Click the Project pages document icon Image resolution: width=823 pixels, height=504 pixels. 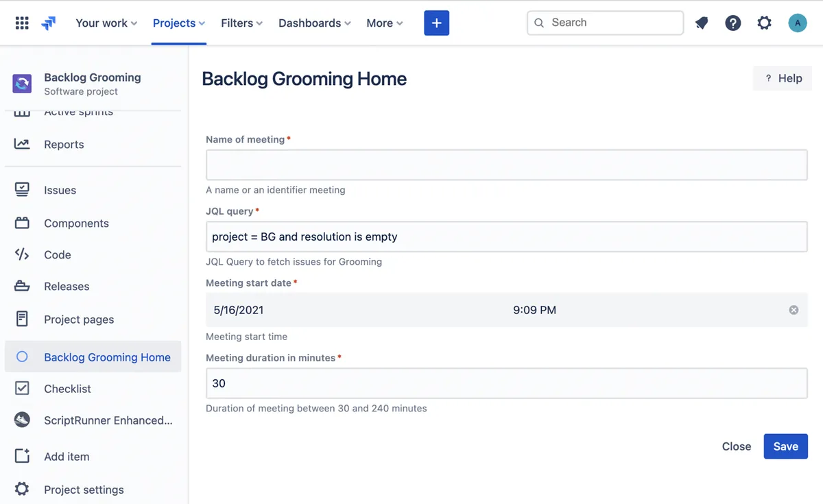(22, 319)
